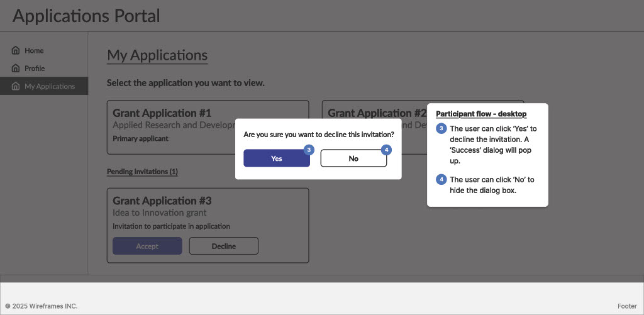Click badge 4 in Participant flow panel
This screenshot has height=315, width=644.
click(x=441, y=180)
